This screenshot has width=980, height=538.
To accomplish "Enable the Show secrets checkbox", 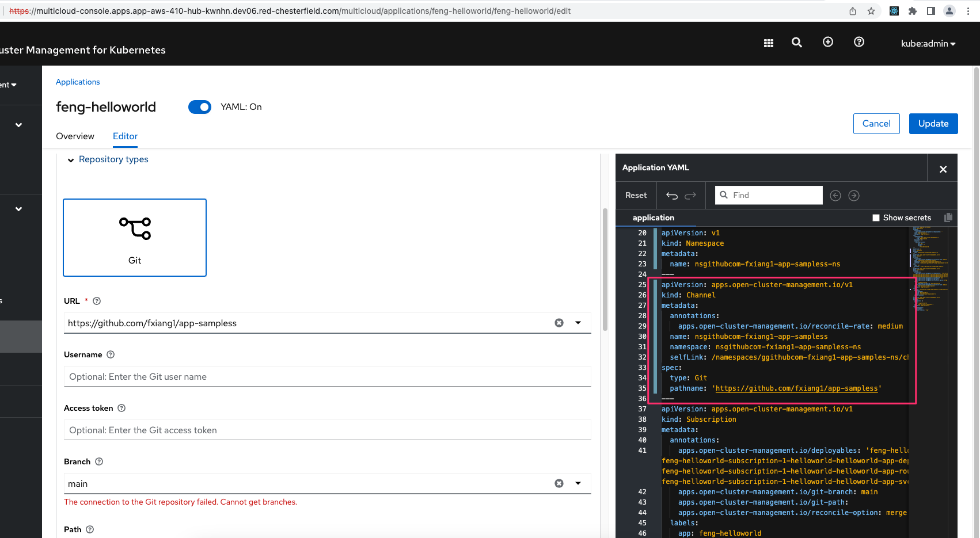I will coord(876,218).
